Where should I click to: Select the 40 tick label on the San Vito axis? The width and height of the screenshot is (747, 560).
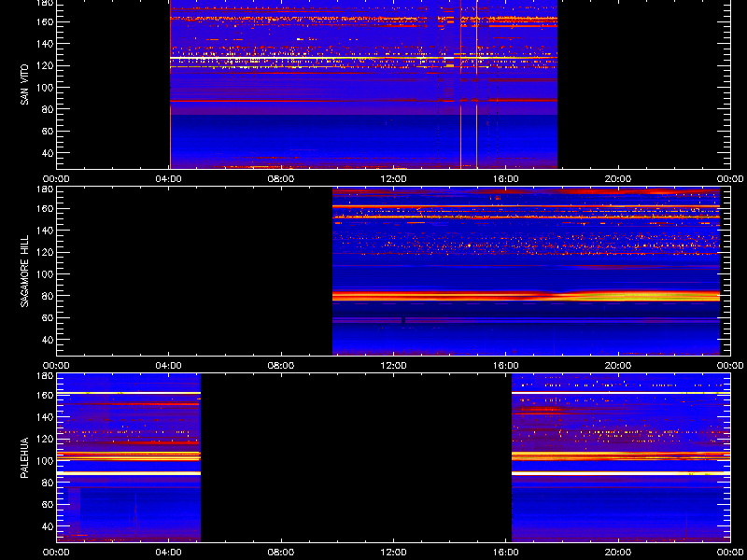[49, 153]
